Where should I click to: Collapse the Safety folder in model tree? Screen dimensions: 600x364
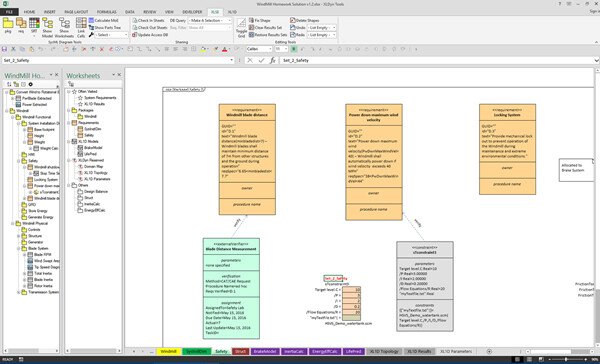(x=18, y=161)
